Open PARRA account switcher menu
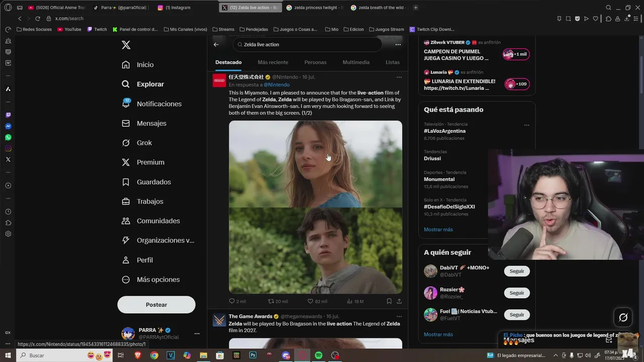The width and height of the screenshot is (644, 362). click(161, 333)
